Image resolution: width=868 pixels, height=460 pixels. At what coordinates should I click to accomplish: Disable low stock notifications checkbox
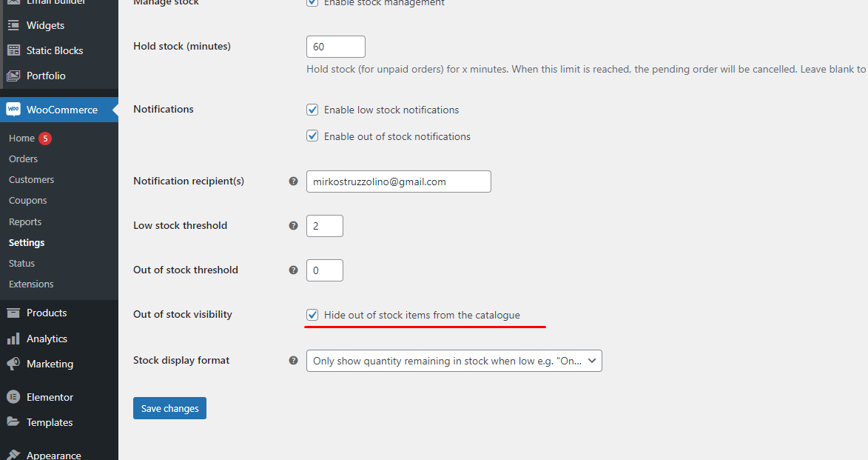pyautogui.click(x=312, y=110)
